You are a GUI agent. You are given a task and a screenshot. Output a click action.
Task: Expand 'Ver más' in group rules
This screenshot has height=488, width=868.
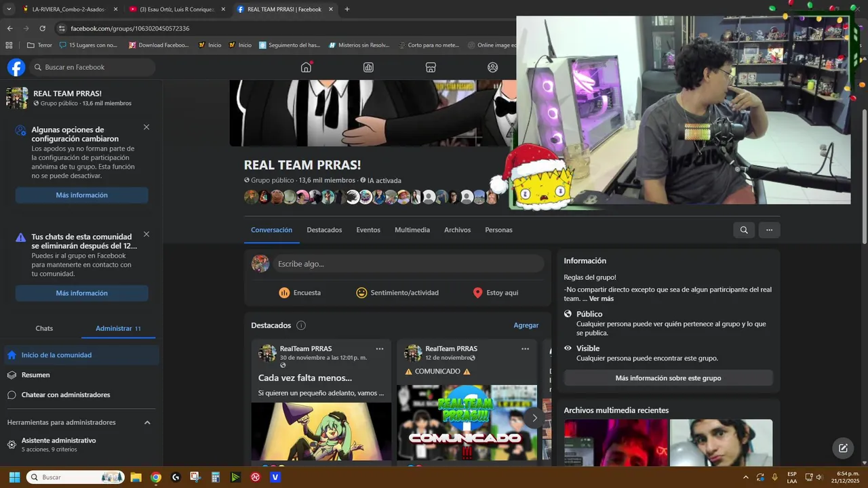point(601,299)
